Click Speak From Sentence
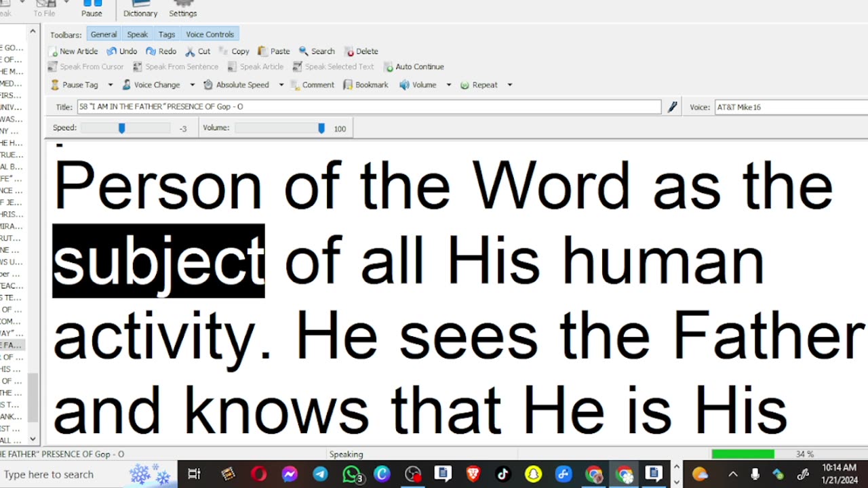 click(x=176, y=67)
